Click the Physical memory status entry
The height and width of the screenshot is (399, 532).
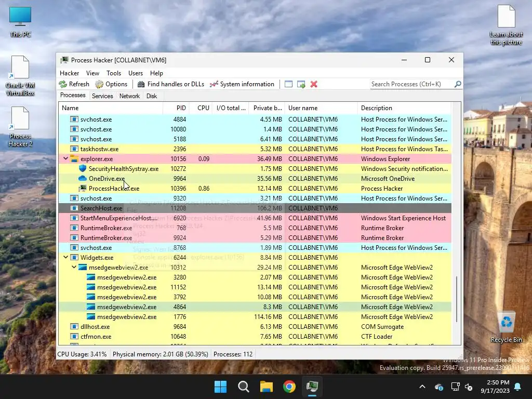point(160,354)
